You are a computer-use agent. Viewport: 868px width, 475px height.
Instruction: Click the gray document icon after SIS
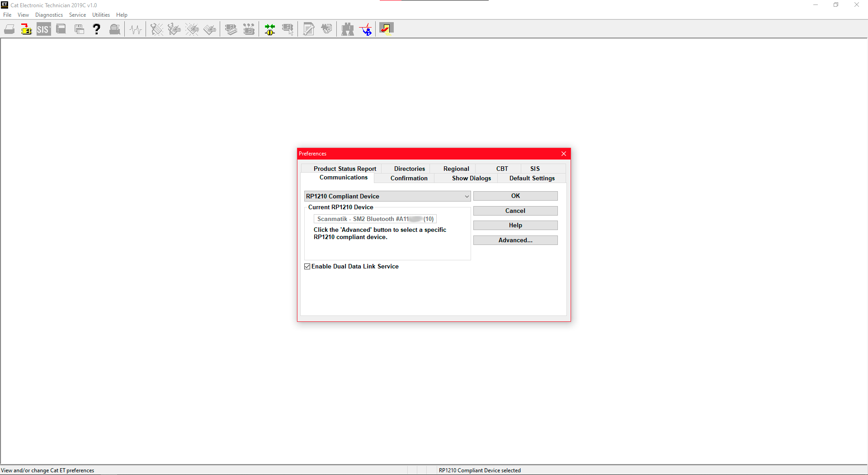[x=61, y=29]
